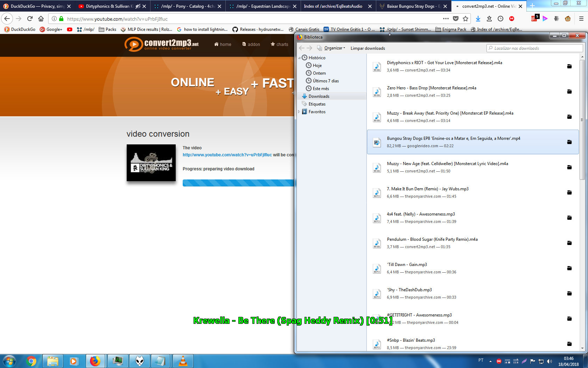Viewport: 588px width, 368px height.
Task: Show folder for Zero Hero Bass Drop download
Action: coord(569,91)
